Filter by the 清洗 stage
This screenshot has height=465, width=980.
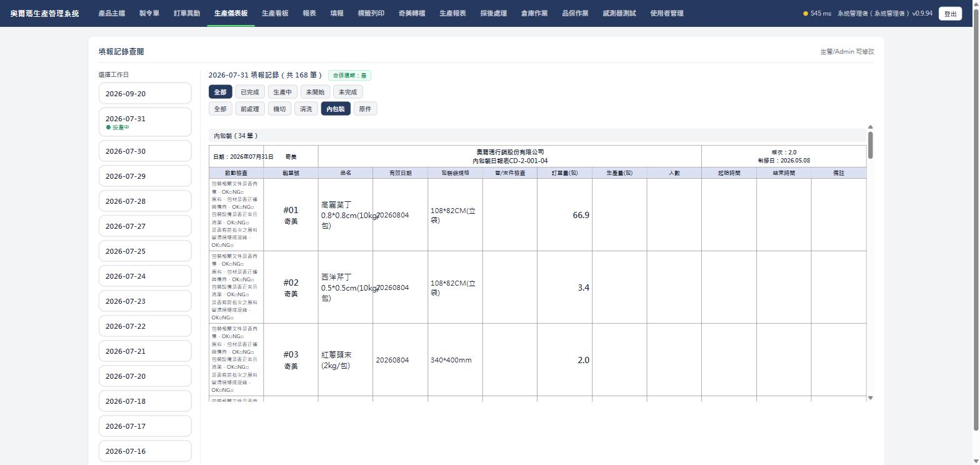(x=306, y=109)
